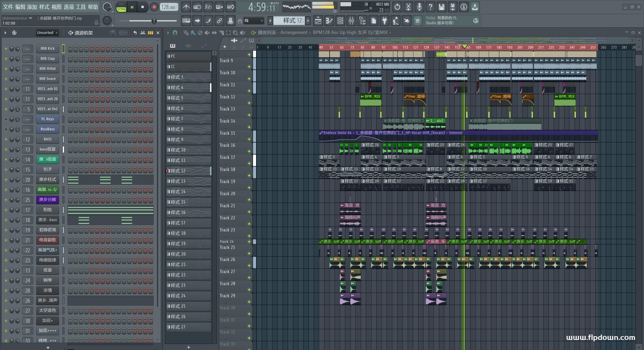Select the paint brush tool in playlist

(x=193, y=33)
